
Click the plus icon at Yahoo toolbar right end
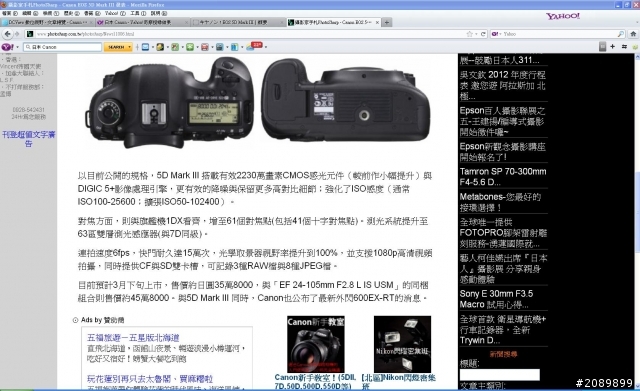coord(612,47)
